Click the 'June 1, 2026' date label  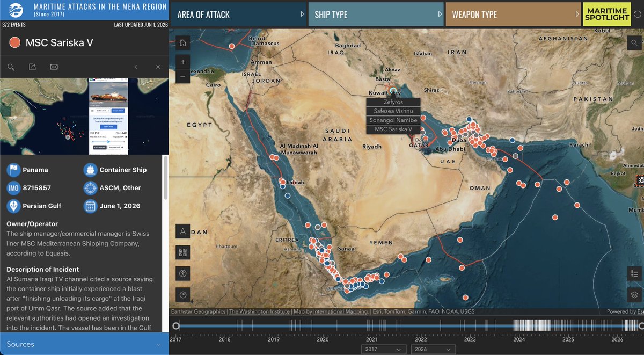(120, 206)
